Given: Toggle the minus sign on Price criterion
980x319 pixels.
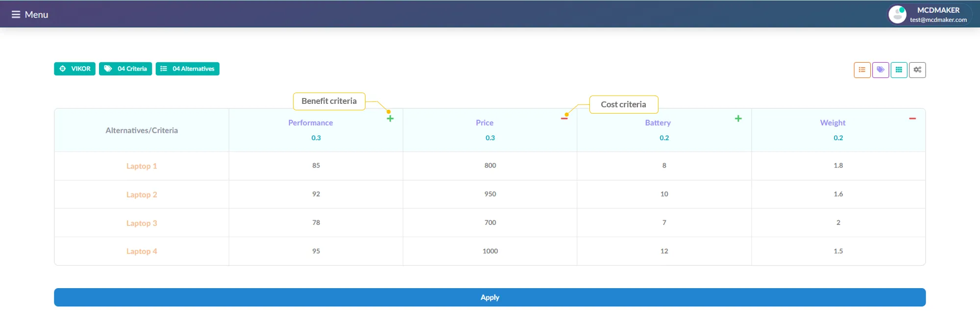Looking at the screenshot, I should pyautogui.click(x=564, y=119).
